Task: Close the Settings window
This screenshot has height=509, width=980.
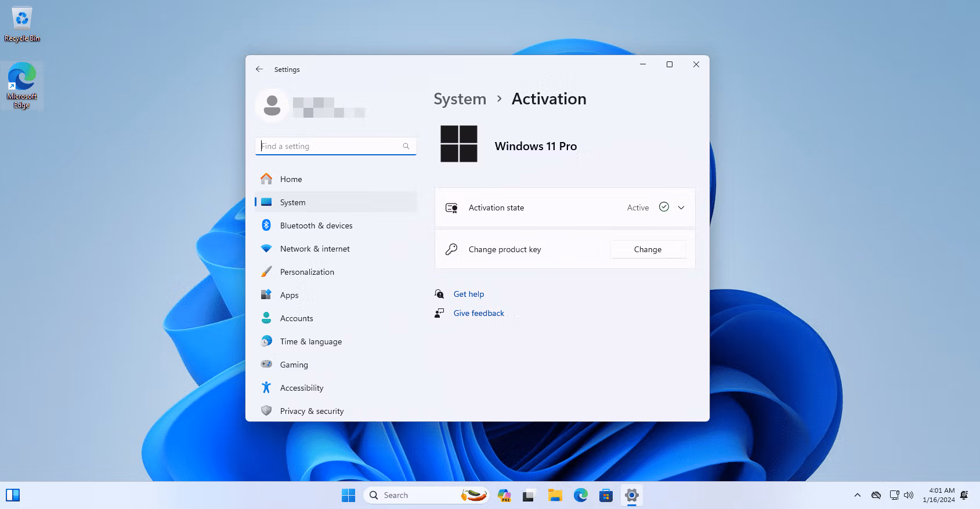Action: [x=696, y=64]
